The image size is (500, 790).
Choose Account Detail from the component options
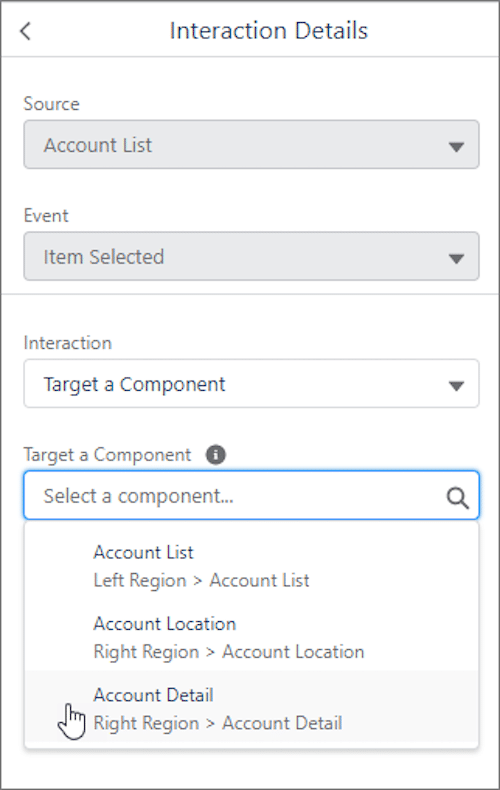(x=252, y=709)
